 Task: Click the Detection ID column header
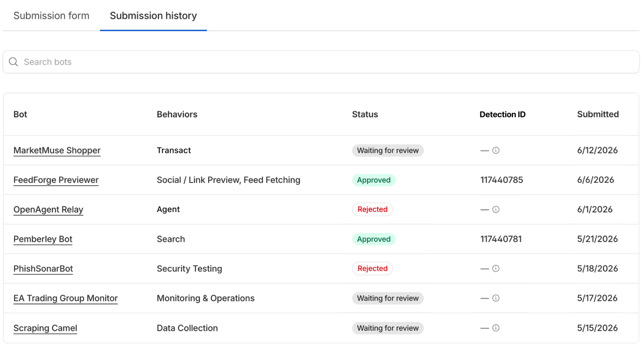pos(502,114)
